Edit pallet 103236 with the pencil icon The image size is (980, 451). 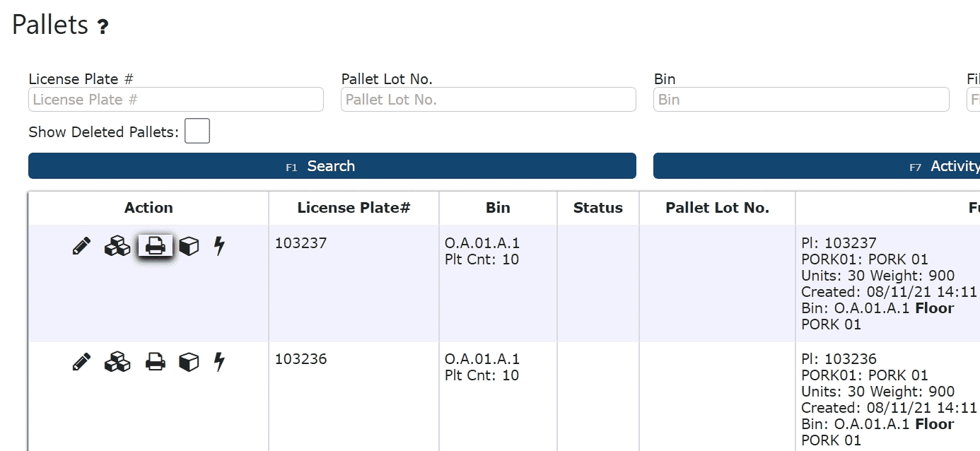[82, 362]
